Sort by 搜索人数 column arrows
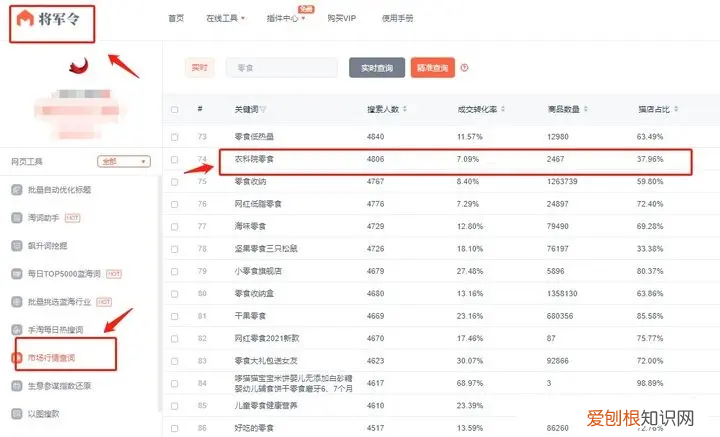The image size is (720, 437). tap(405, 109)
